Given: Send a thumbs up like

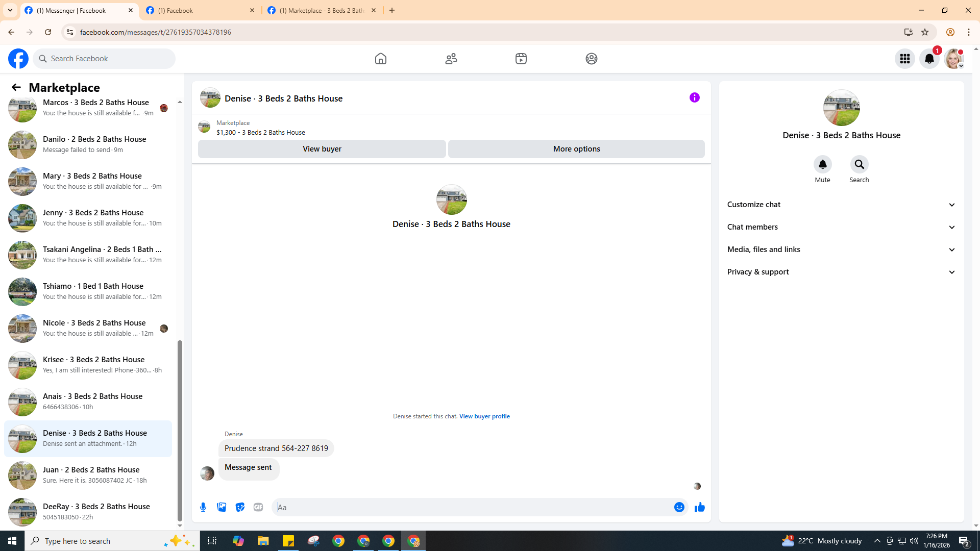Looking at the screenshot, I should coord(699,507).
